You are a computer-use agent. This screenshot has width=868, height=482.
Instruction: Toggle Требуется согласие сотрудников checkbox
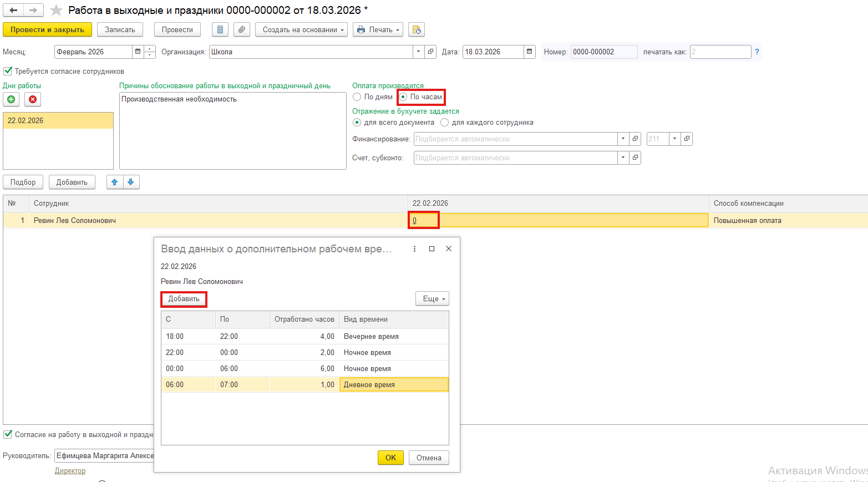[8, 71]
